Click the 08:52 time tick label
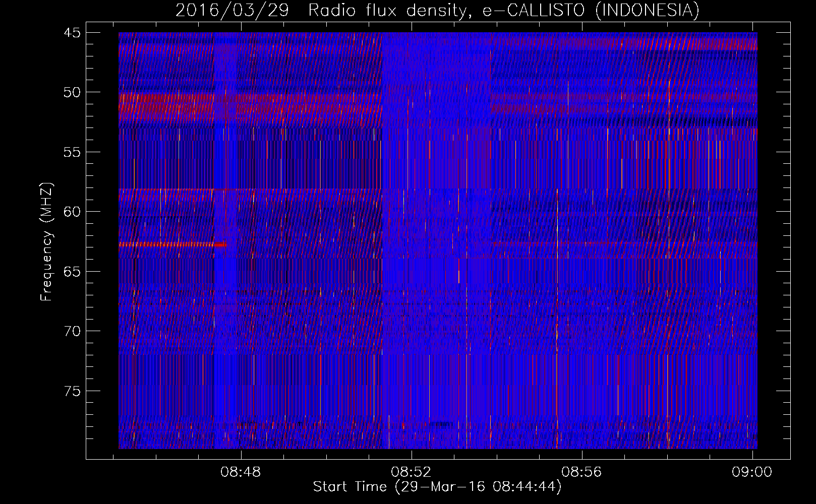This screenshot has width=816, height=504. (412, 472)
